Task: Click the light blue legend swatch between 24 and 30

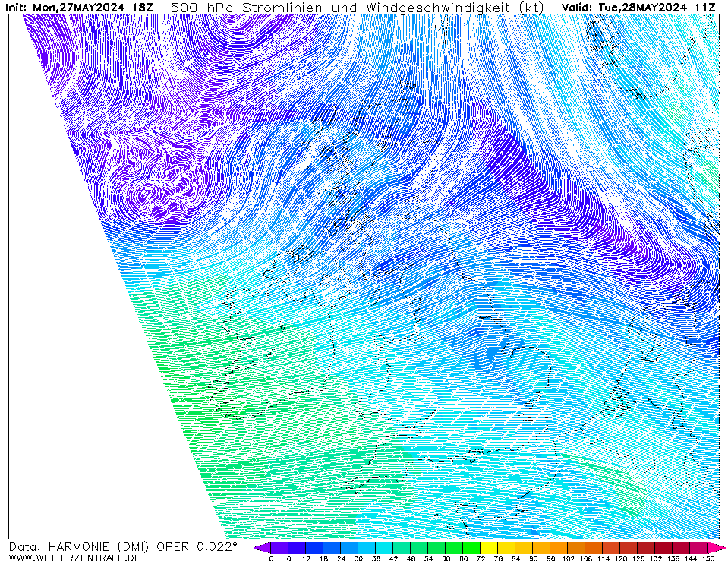Action: (x=349, y=548)
